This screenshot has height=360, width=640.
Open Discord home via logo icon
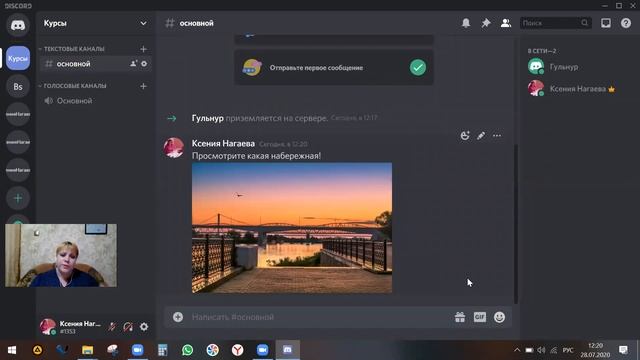18,25
